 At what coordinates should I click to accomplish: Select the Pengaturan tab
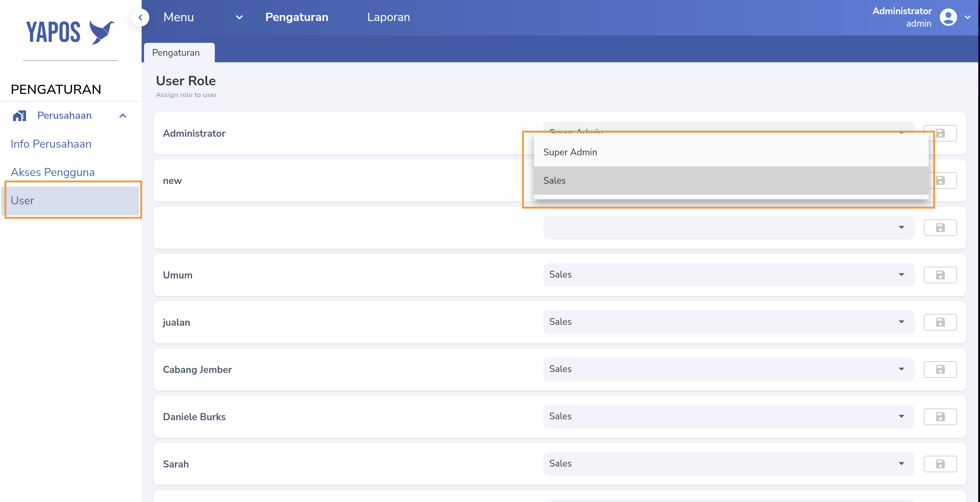pyautogui.click(x=179, y=53)
